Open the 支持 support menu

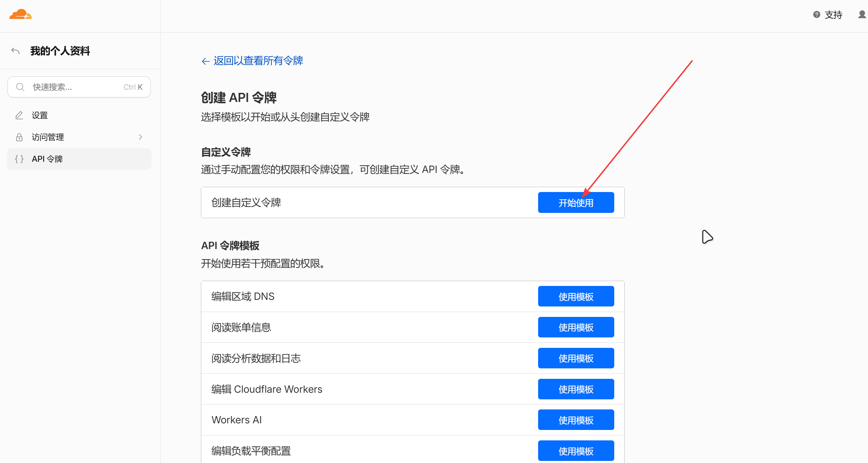click(833, 15)
